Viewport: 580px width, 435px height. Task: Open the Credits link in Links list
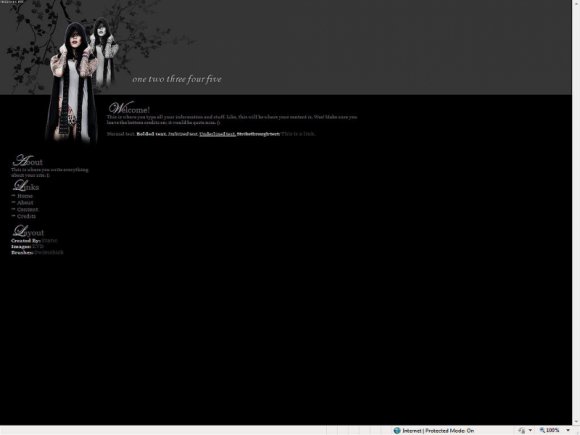pyautogui.click(x=26, y=216)
